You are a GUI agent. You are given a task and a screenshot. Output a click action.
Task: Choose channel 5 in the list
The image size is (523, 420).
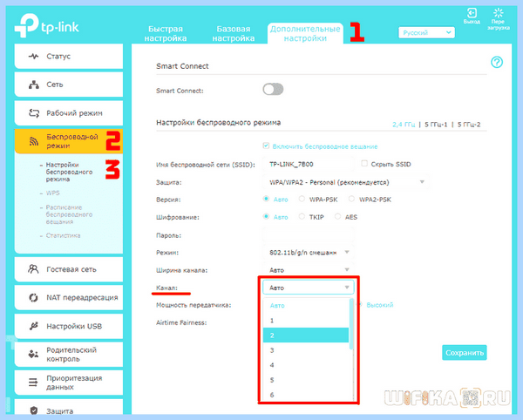[306, 380]
